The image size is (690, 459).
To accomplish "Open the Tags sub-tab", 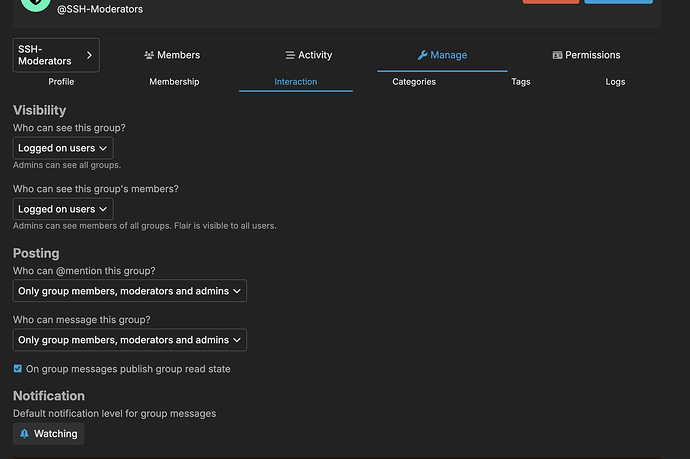I will [521, 82].
